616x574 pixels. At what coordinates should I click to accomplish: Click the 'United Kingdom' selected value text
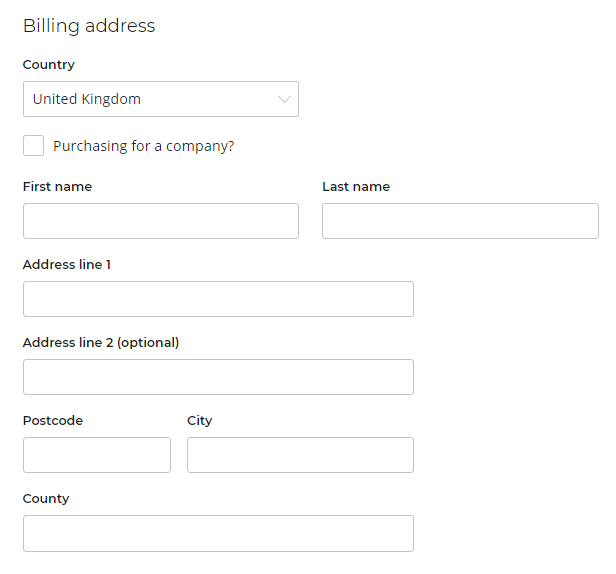tap(87, 99)
